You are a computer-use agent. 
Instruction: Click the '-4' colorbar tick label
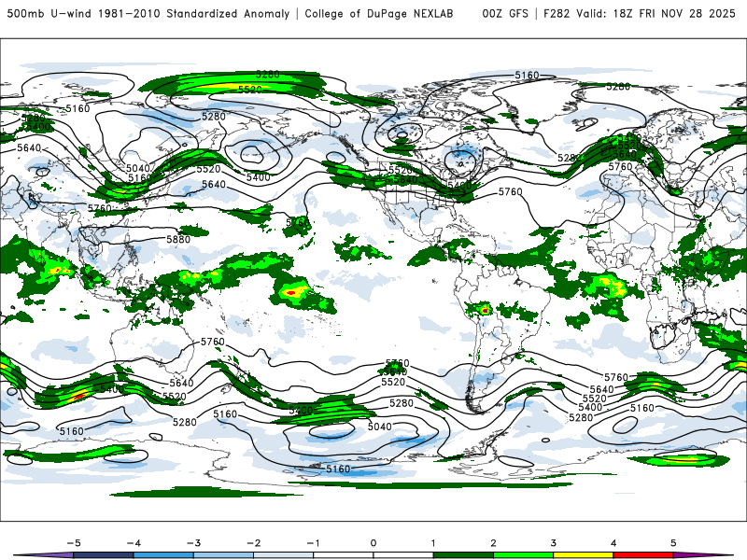134,543
